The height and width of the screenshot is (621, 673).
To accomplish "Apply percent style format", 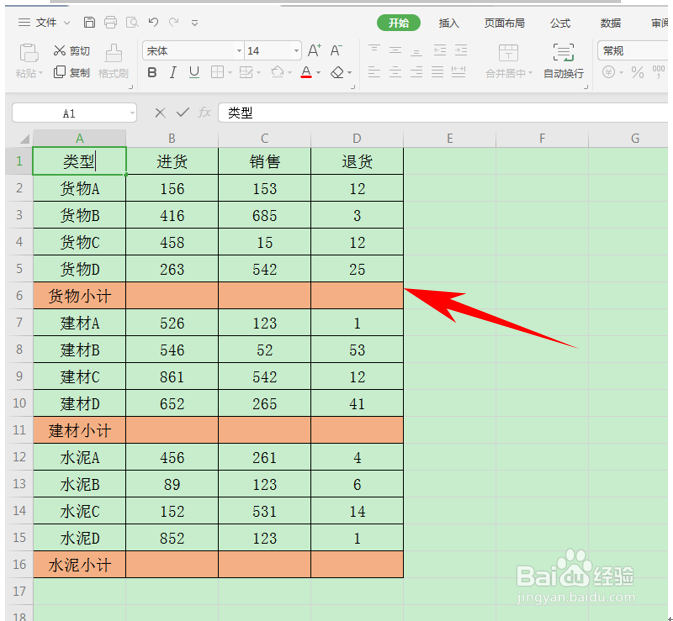I will click(x=637, y=72).
